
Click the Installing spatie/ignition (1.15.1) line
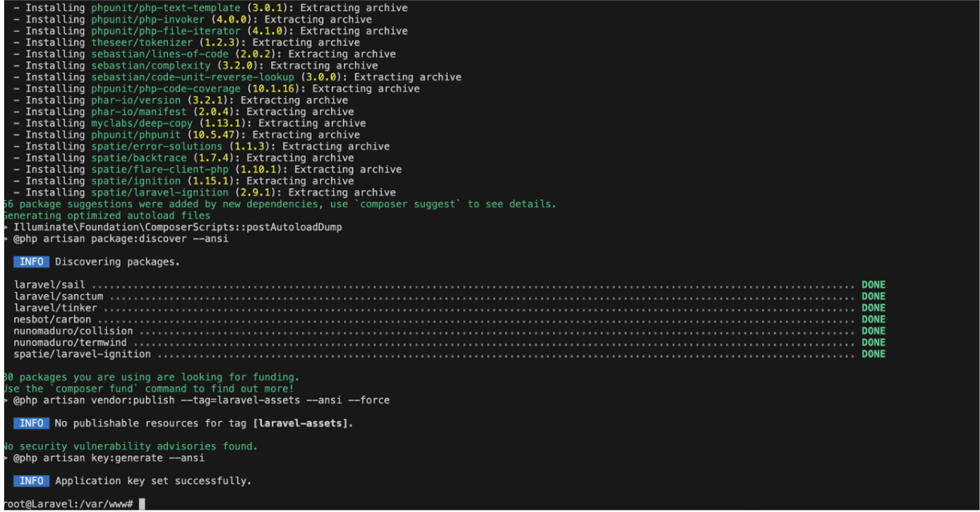tap(183, 181)
